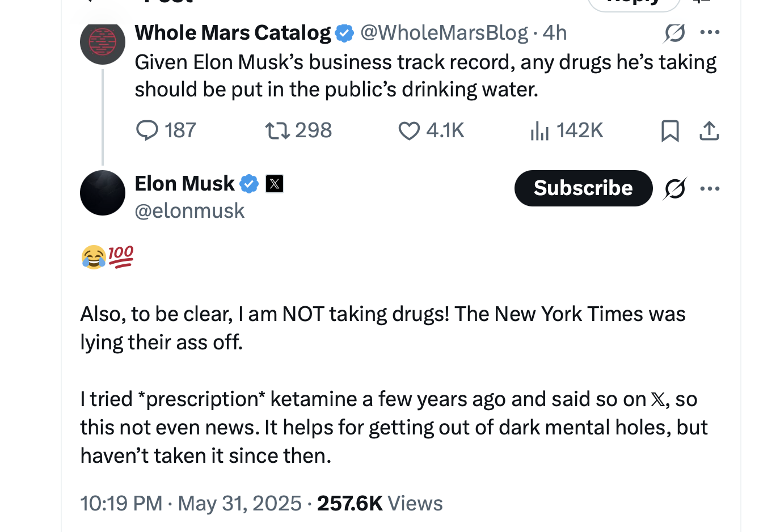The height and width of the screenshot is (532, 759).
Task: Click the share icon on the first post
Action: pyautogui.click(x=709, y=130)
